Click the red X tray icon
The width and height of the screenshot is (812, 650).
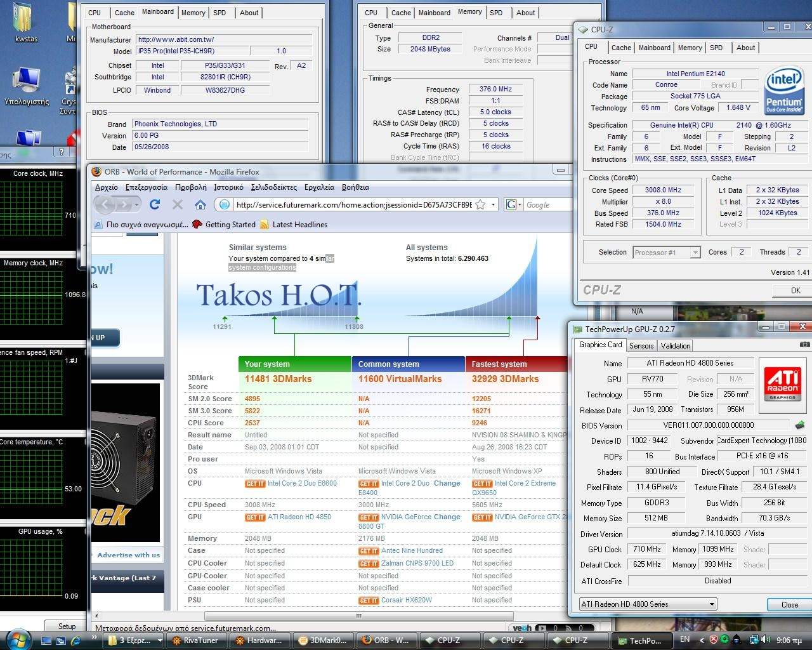click(x=714, y=640)
